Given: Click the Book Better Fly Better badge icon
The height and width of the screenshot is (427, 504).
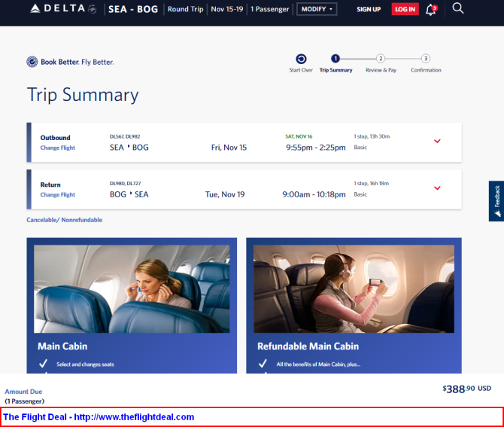Looking at the screenshot, I should pyautogui.click(x=32, y=62).
